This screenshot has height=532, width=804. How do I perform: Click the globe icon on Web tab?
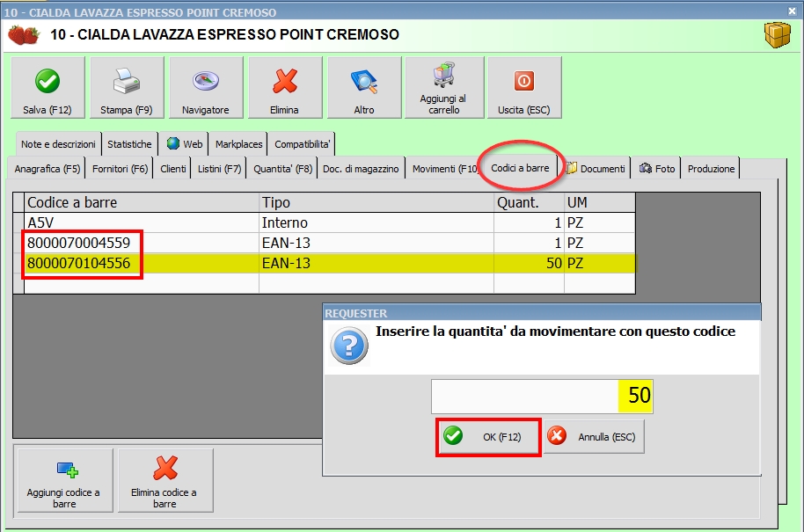point(173,143)
